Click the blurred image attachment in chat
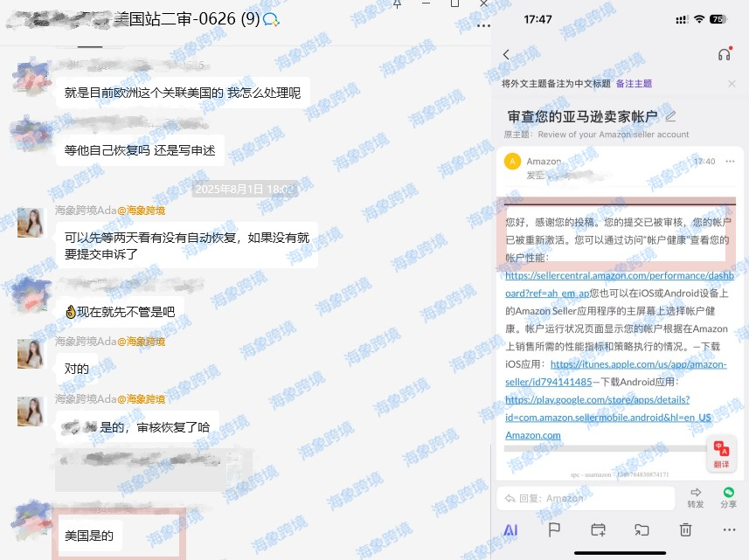This screenshot has width=749, height=560. 154,470
